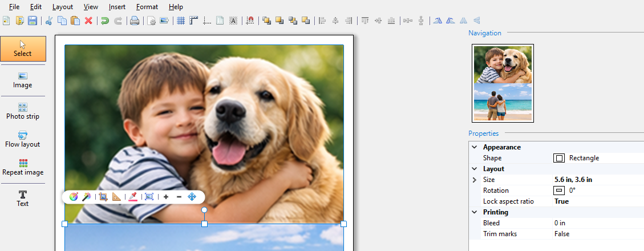Click the magic wand effects icon
644x251 pixels.
click(86, 197)
